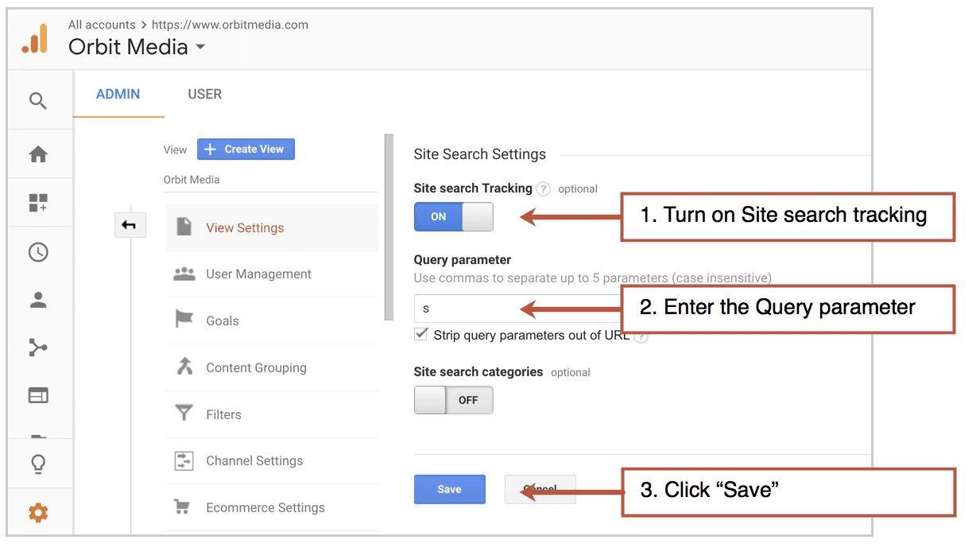The height and width of the screenshot is (544, 980).
Task: Select the ADMIN tab
Action: [118, 94]
